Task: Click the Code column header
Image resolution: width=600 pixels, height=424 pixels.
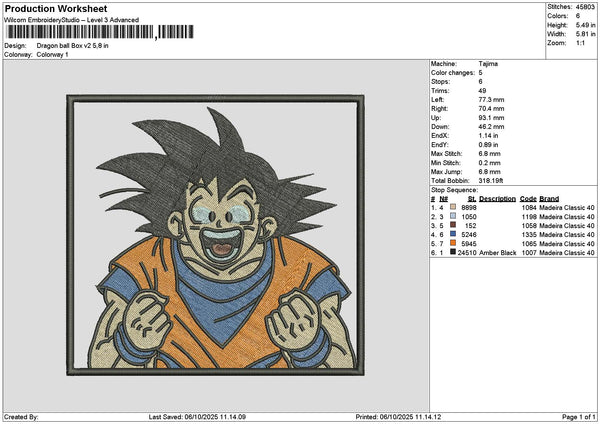Action: [x=528, y=199]
